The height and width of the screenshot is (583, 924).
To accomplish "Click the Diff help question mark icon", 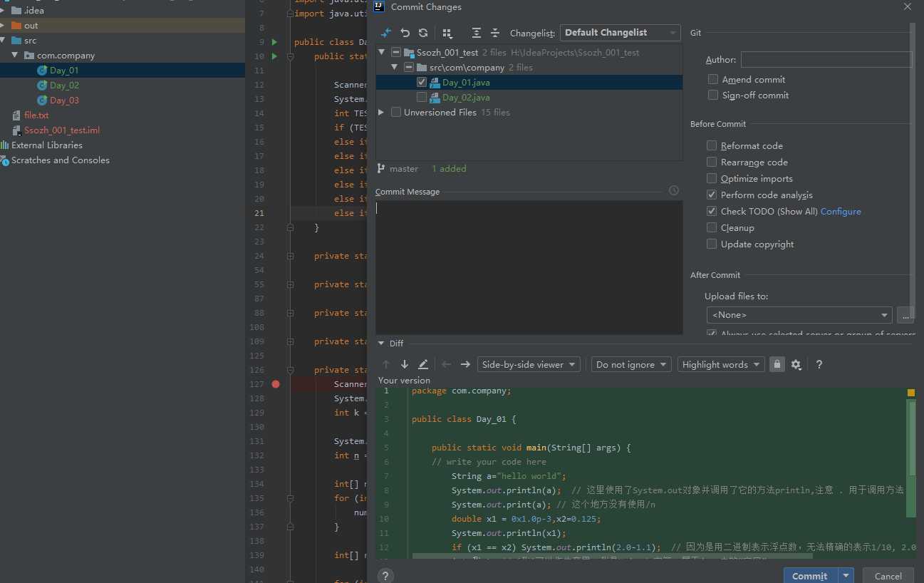I will point(819,364).
